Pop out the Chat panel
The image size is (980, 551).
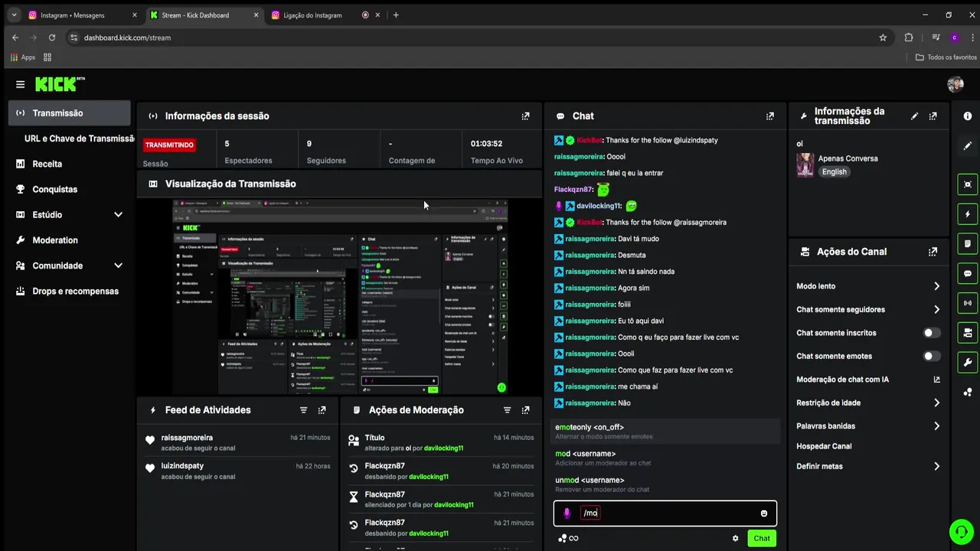pyautogui.click(x=770, y=116)
